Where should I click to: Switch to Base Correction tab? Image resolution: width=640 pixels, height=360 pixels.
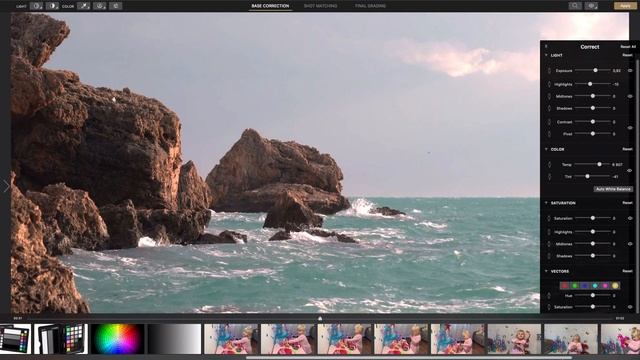coord(270,6)
